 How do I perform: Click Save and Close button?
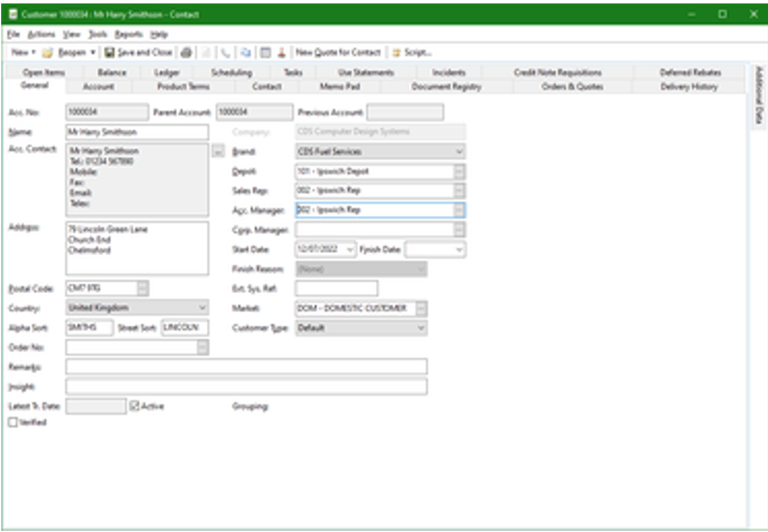138,53
